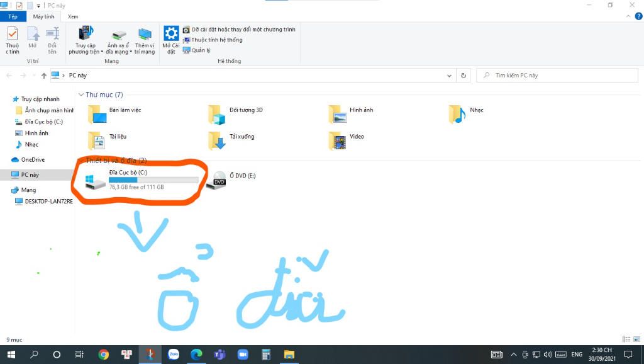Switch to the Xem ribbon tab

[73, 16]
